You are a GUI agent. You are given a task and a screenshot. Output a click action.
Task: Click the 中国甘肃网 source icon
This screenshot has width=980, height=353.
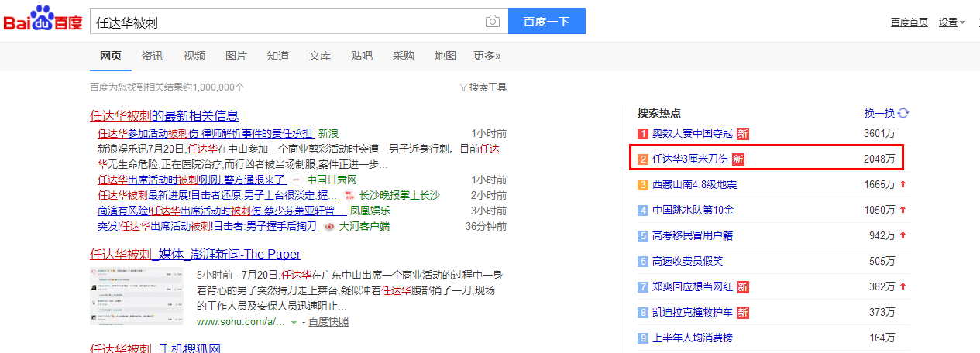(297, 180)
